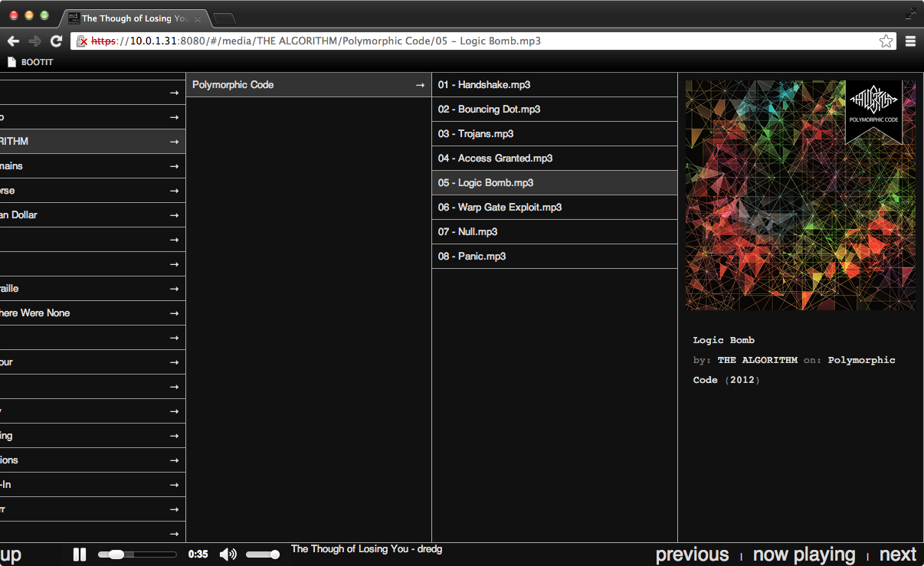
Task: Go back using the browser back arrow
Action: 13,41
